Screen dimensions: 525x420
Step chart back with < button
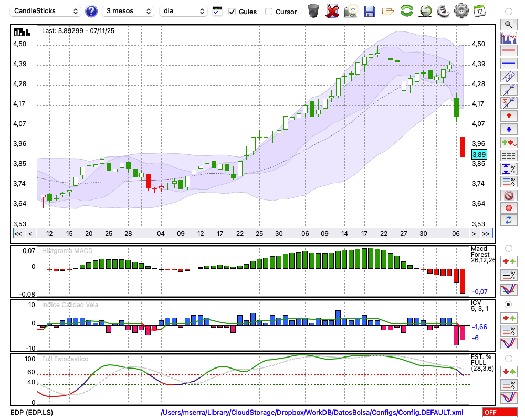[30, 234]
